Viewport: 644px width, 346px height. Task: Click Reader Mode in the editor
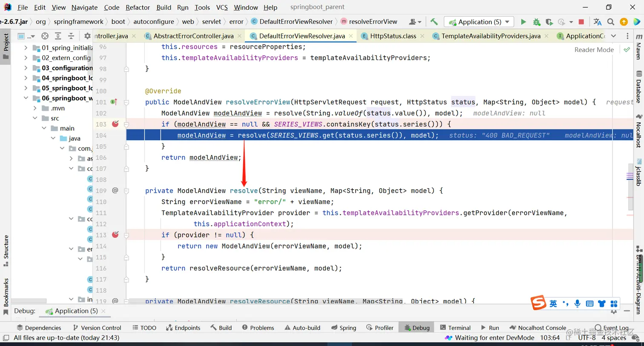pos(594,49)
